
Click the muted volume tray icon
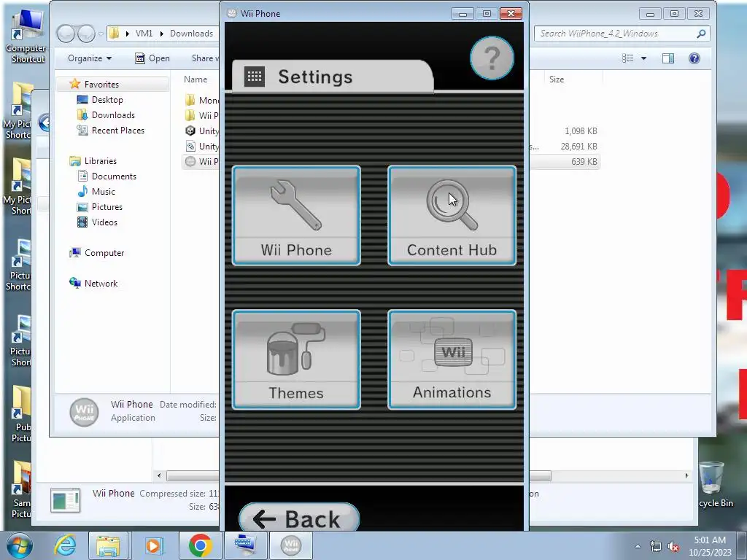673,547
